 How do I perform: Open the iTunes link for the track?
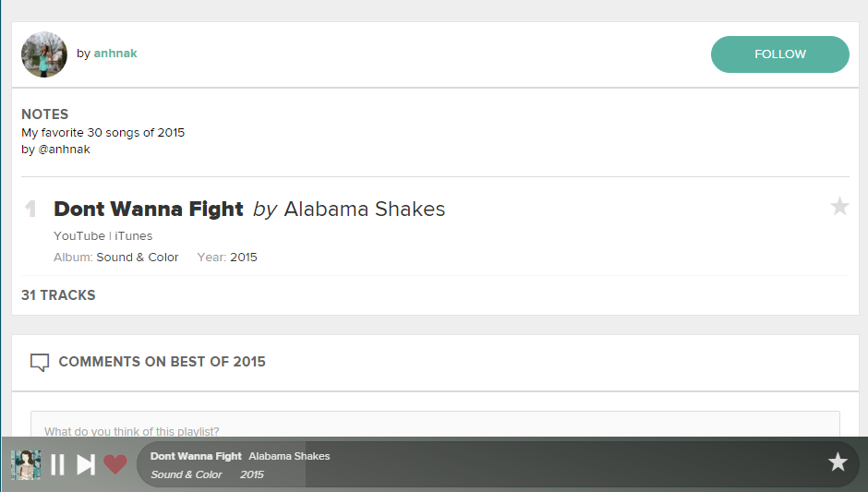coord(134,236)
